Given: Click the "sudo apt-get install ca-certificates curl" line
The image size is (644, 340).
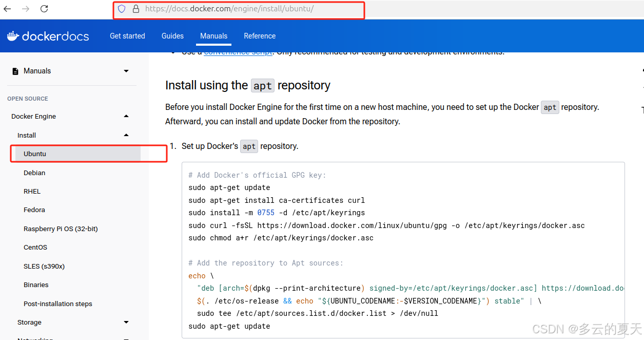Looking at the screenshot, I should click(277, 200).
